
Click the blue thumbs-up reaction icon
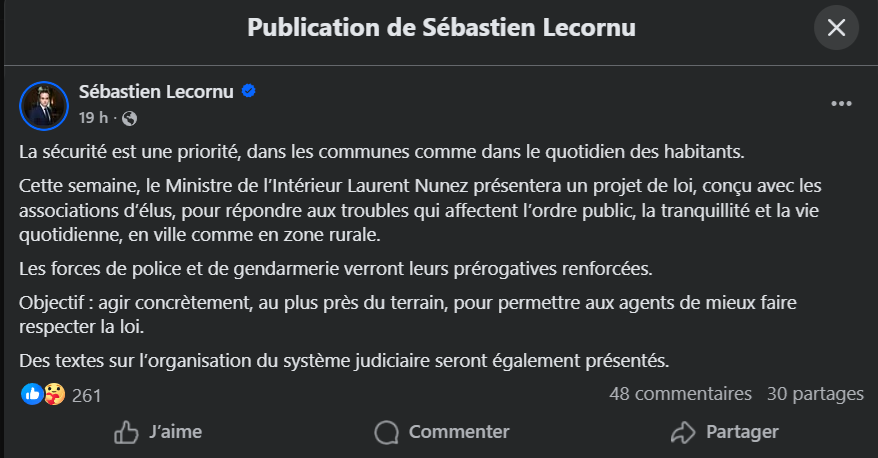[32, 395]
